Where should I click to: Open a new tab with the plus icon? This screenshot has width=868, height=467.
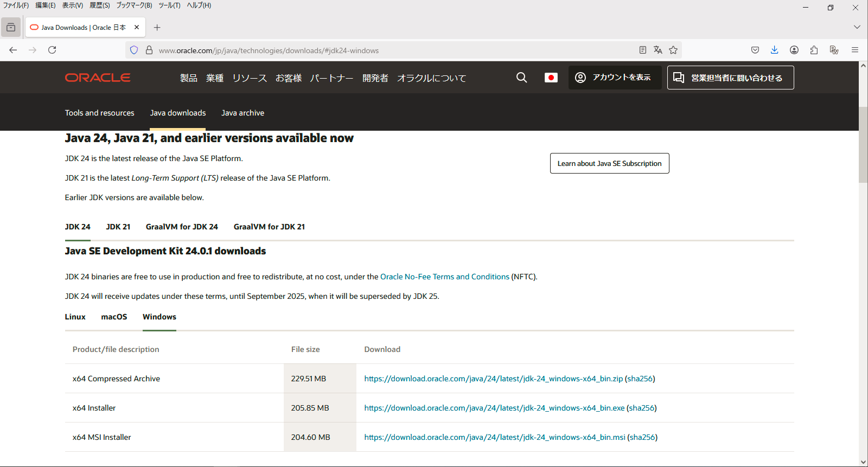[157, 27]
